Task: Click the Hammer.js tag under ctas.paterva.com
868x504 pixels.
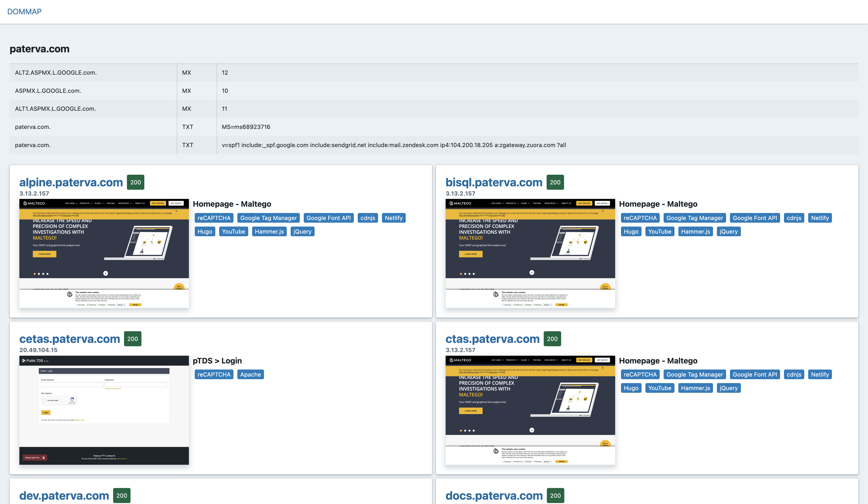Action: click(x=695, y=388)
